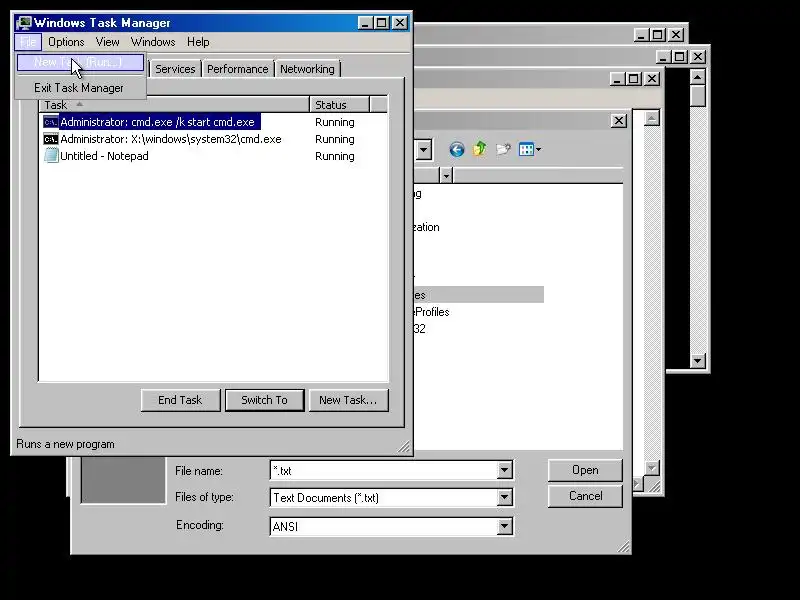
Task: Click scroll up arrow in rightmost background window
Action: click(697, 77)
